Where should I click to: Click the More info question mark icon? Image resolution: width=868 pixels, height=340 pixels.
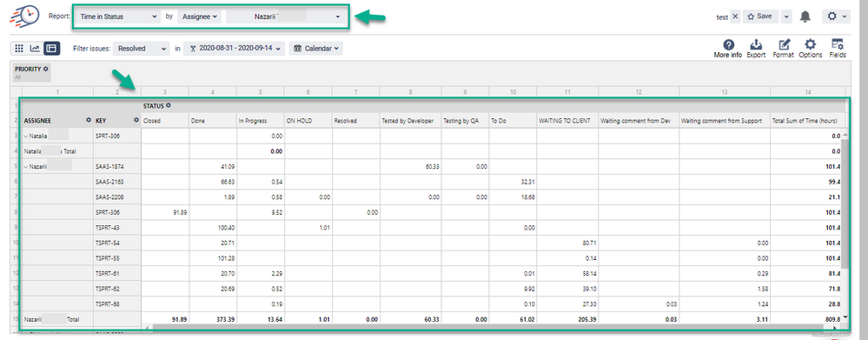point(728,45)
